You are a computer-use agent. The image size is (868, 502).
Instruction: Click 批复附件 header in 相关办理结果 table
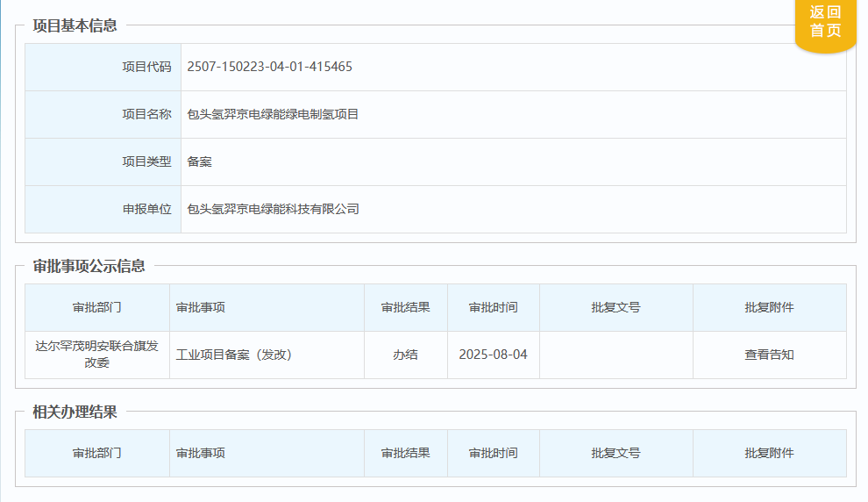coord(769,453)
